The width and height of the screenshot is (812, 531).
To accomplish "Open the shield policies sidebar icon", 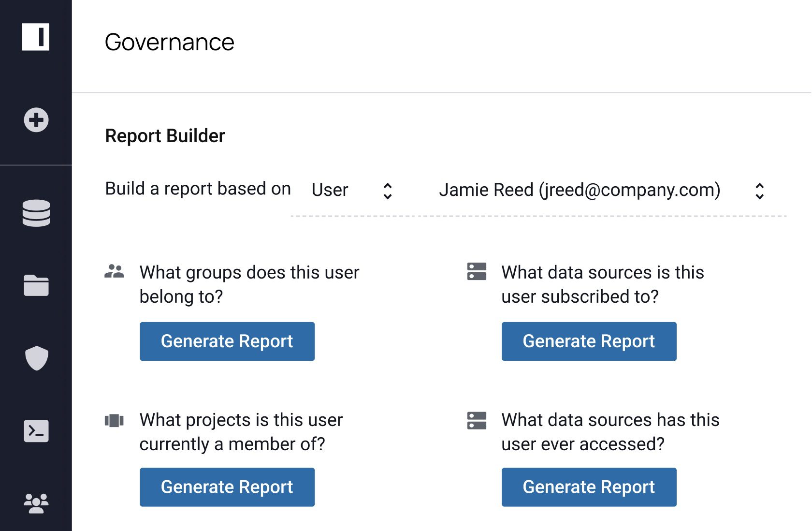I will click(37, 358).
